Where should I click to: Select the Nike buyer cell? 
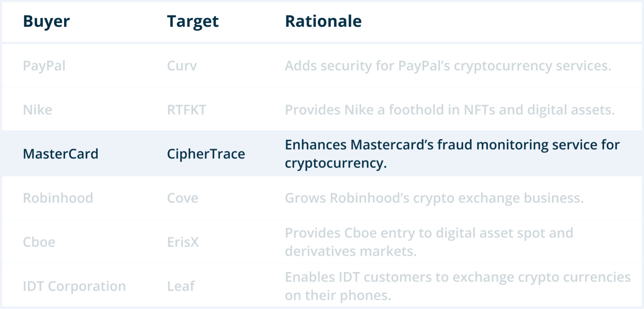tap(37, 110)
